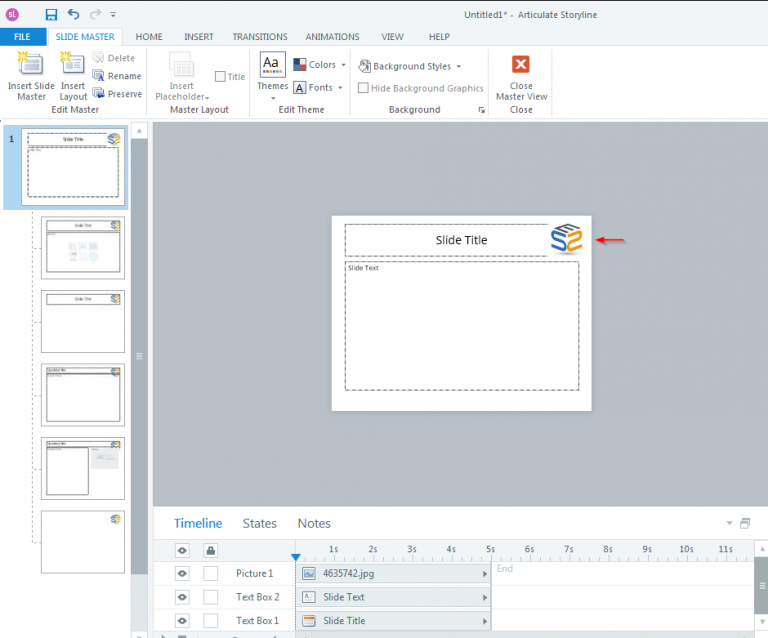Open the theme Colors dropdown
This screenshot has width=768, height=638.
pos(319,65)
